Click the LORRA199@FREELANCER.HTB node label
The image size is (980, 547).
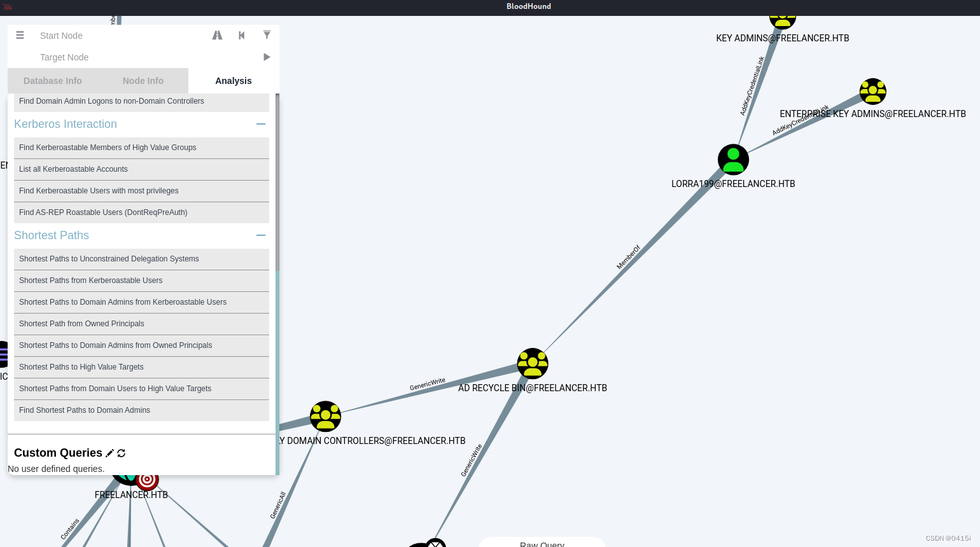[x=733, y=184]
